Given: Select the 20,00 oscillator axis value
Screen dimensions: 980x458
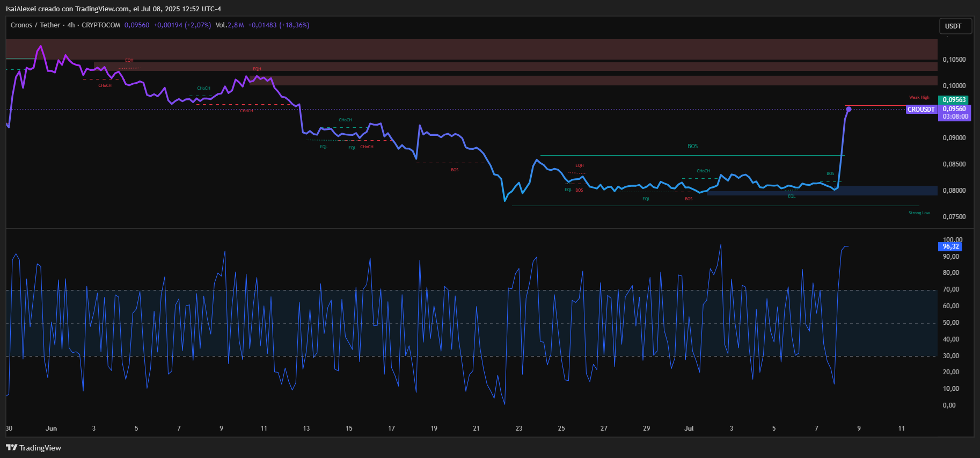Looking at the screenshot, I should pos(951,372).
